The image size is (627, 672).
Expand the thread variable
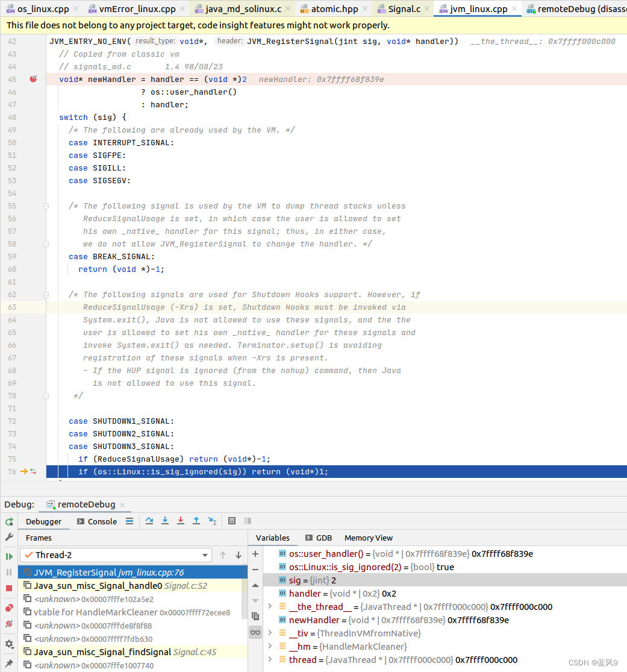[270, 659]
